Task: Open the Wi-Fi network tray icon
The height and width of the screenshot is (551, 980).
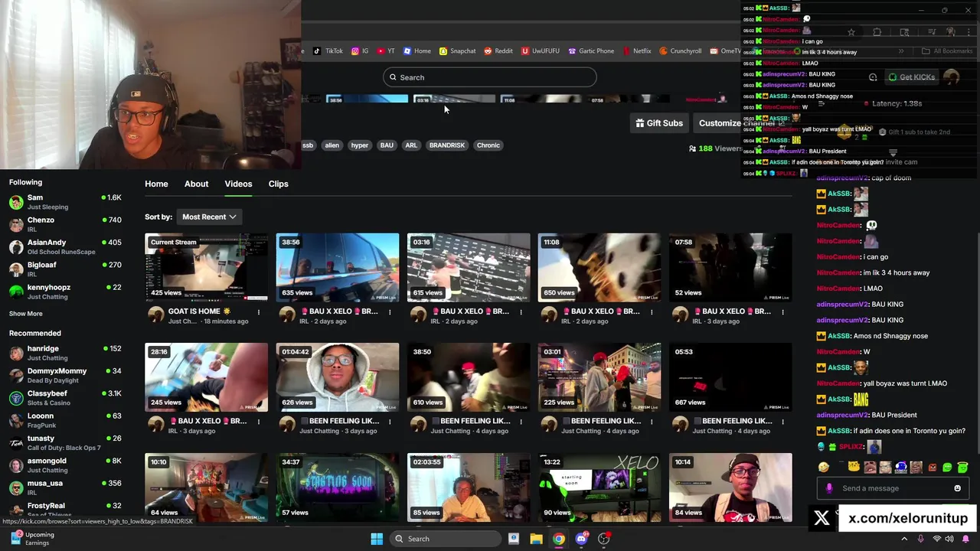Action: click(937, 539)
